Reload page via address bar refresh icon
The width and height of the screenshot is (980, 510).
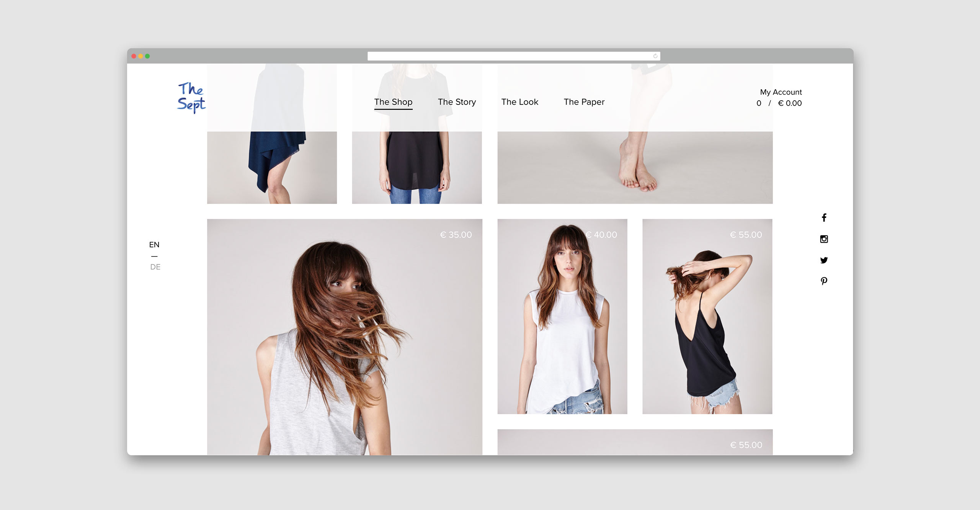coord(655,56)
